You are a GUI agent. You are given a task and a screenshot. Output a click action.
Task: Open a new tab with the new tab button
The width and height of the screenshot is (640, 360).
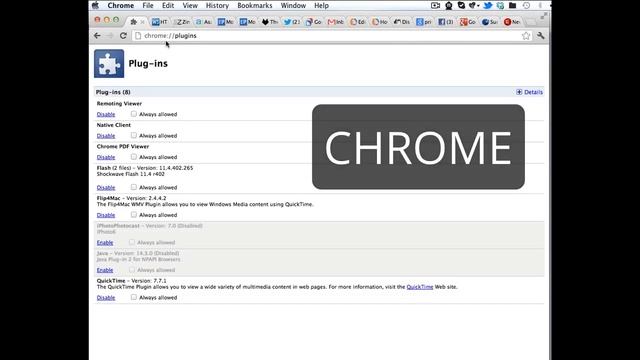click(x=531, y=22)
